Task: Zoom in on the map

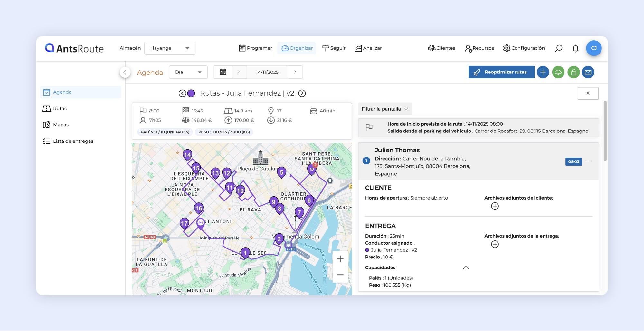Action: pos(340,259)
